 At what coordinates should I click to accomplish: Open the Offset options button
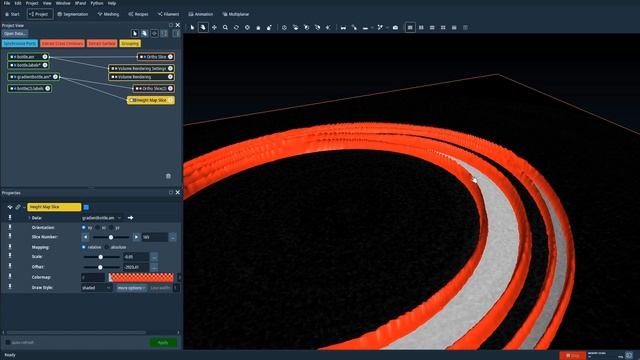pyautogui.click(x=154, y=267)
